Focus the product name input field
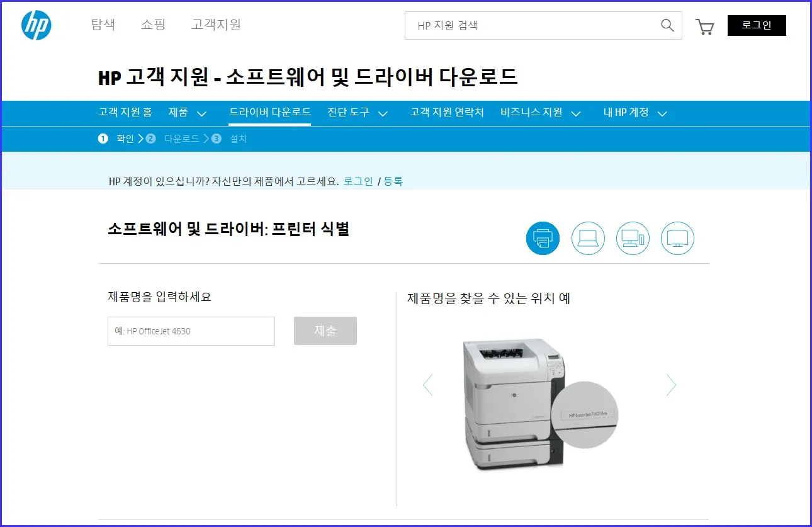 (x=191, y=331)
